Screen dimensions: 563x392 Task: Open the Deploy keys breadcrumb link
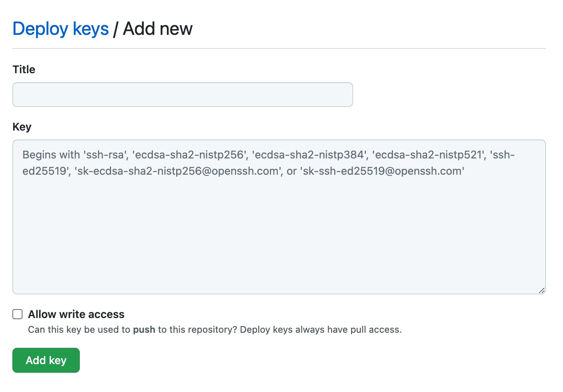(61, 29)
